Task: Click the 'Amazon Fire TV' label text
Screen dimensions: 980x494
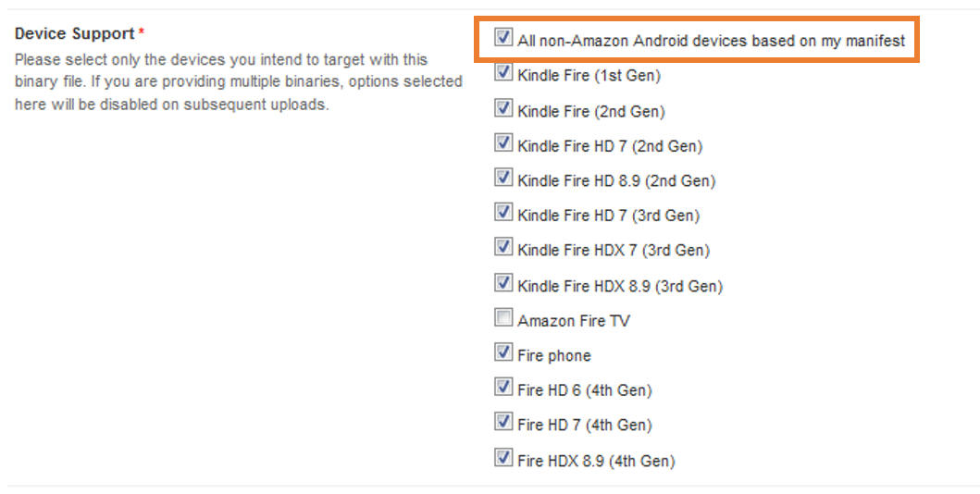Action: [x=574, y=321]
